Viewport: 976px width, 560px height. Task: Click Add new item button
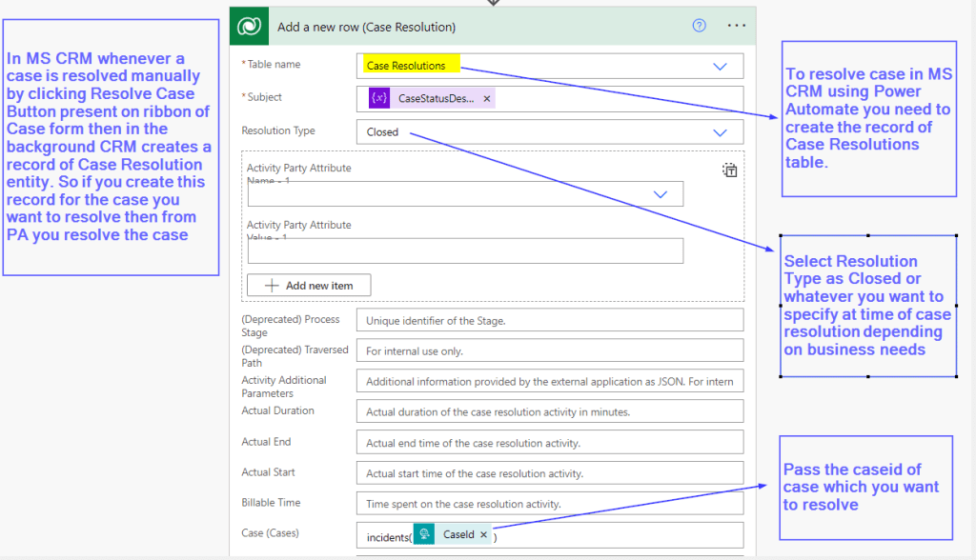coord(309,285)
